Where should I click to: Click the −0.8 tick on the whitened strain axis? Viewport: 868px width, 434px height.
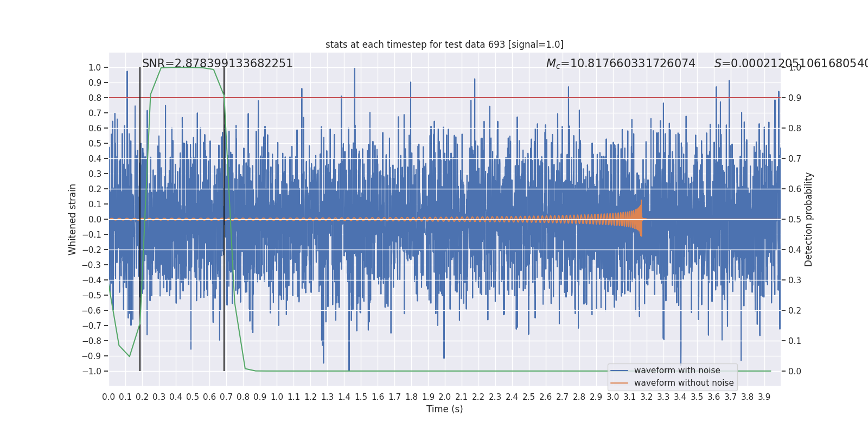(x=92, y=341)
